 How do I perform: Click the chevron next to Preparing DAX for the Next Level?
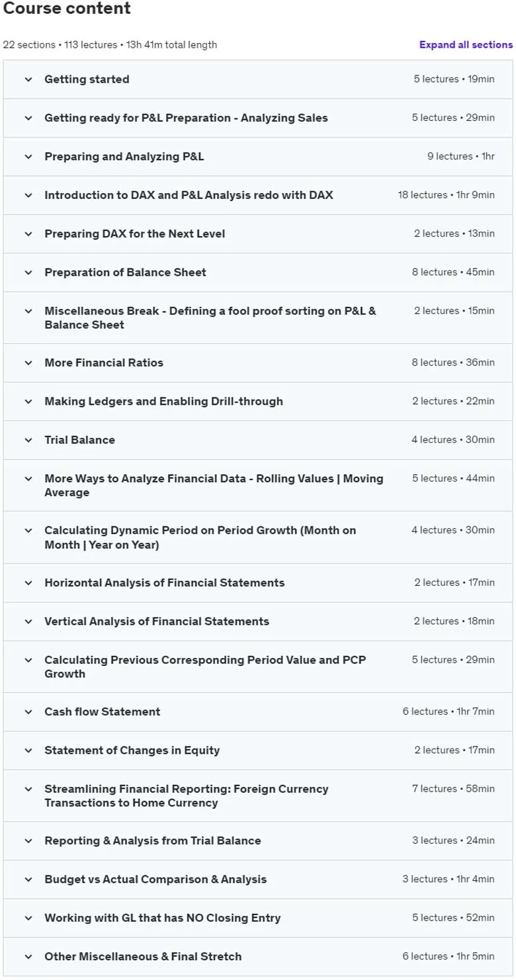(28, 233)
